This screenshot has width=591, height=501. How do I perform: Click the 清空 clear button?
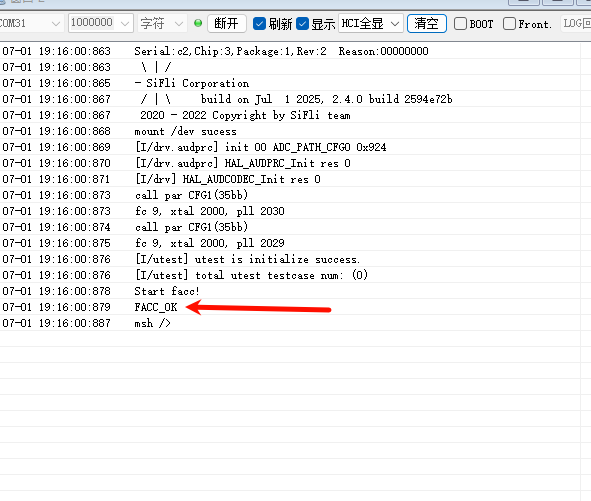coord(427,23)
